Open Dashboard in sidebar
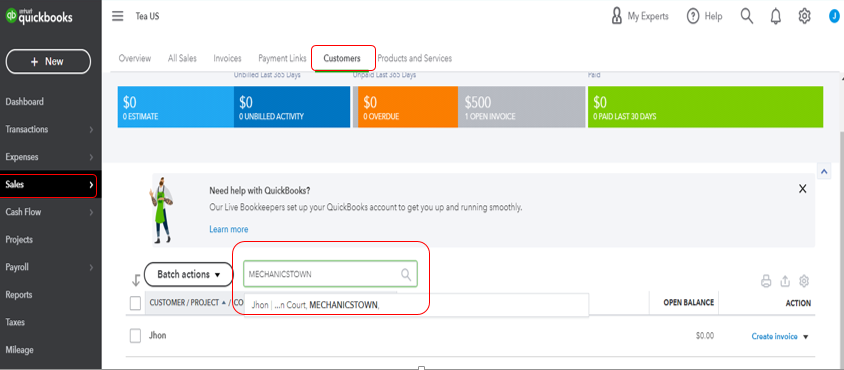 point(25,102)
